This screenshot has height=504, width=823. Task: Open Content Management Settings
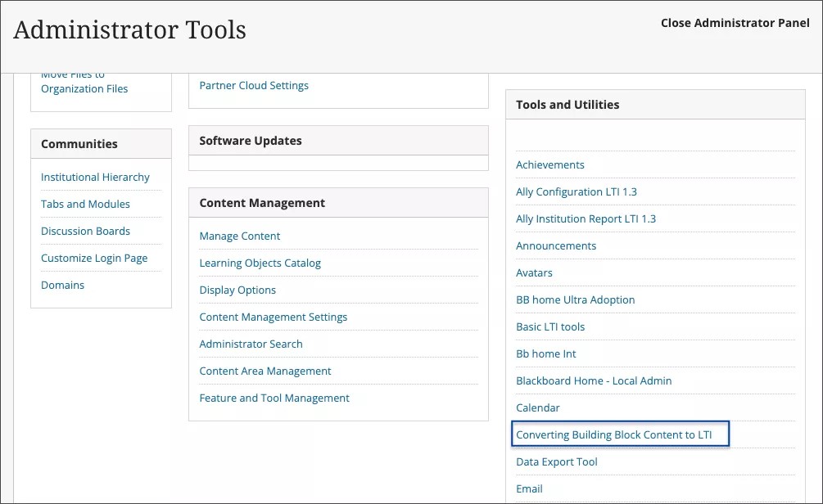coord(274,317)
